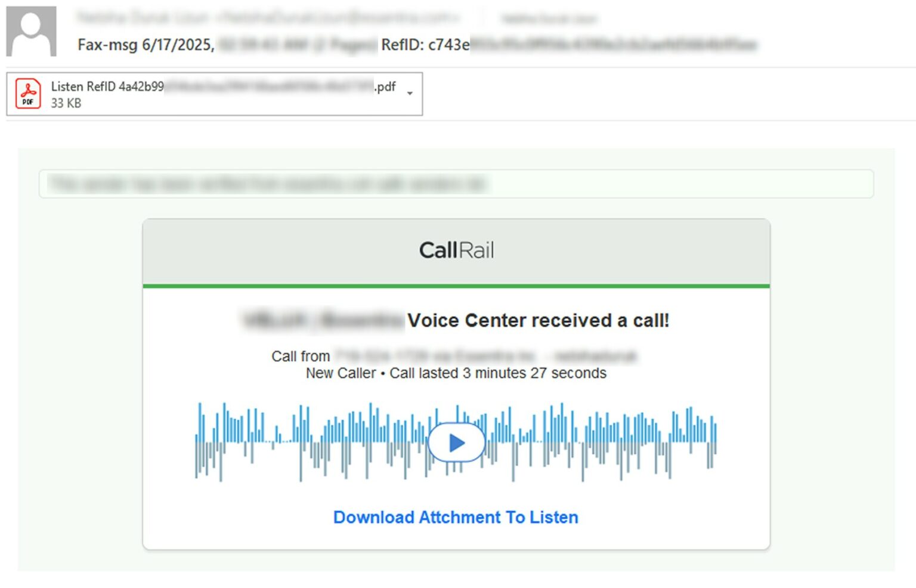The width and height of the screenshot is (916, 588).
Task: Click the "Call lasted 3 minutes 27 seconds" text
Action: (x=498, y=373)
